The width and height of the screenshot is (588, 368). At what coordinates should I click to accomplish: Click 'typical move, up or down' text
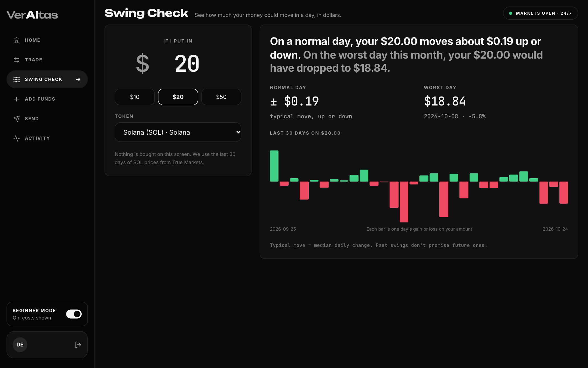point(311,116)
